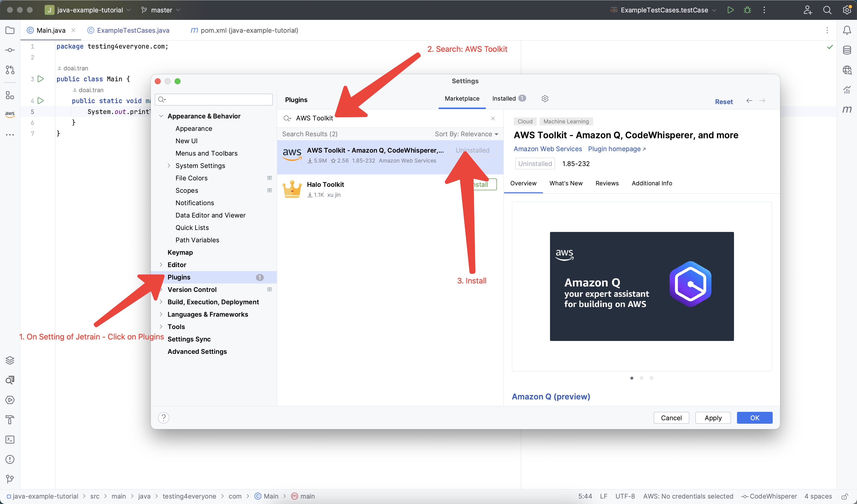This screenshot has height=504, width=857.
Task: Open the Run tool window icon
Action: point(10,400)
